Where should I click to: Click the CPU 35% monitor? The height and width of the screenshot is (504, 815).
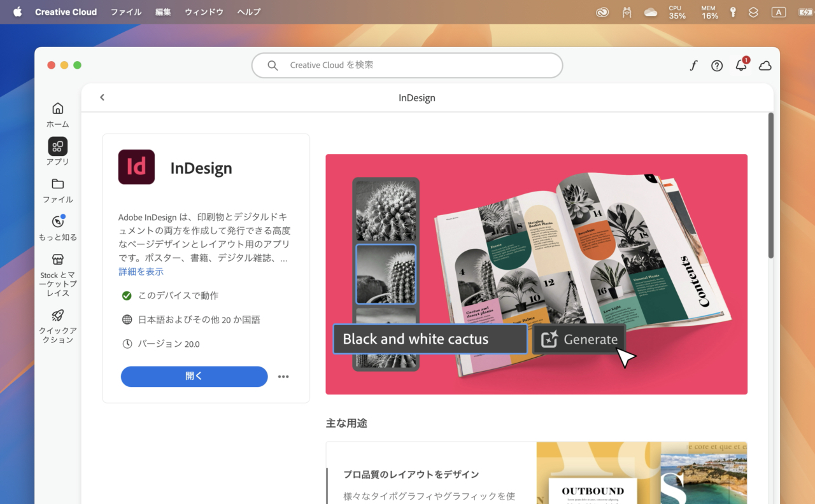coord(677,12)
